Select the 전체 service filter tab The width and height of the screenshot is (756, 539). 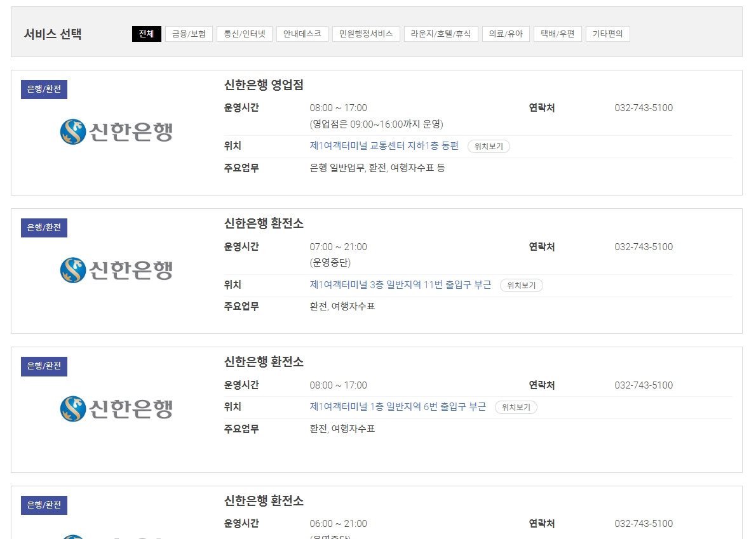tap(147, 34)
